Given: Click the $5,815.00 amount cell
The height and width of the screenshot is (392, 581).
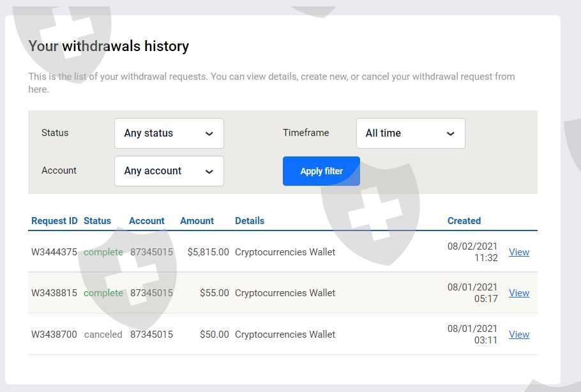Looking at the screenshot, I should (208, 252).
